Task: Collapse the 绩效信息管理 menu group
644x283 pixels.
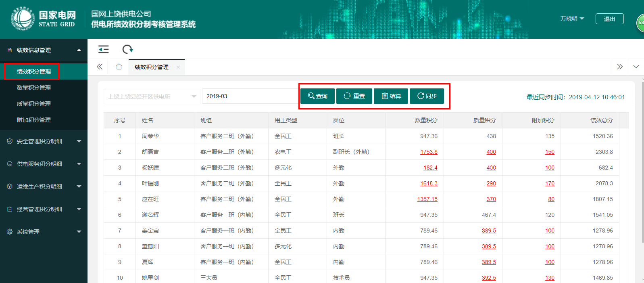Action: click(x=79, y=50)
